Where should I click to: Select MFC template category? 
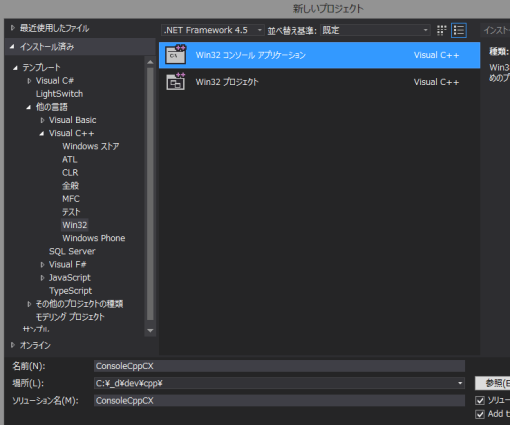point(71,199)
